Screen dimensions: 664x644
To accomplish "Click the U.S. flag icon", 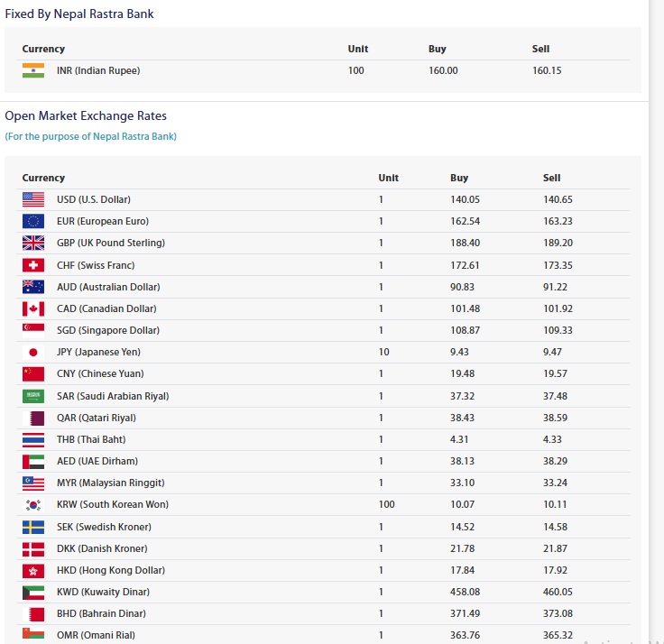I will point(33,199).
